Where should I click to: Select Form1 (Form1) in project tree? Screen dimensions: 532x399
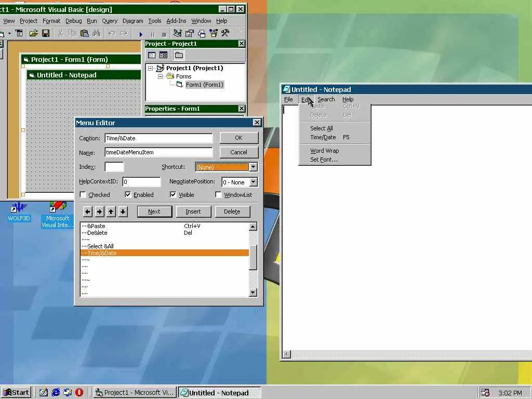[205, 85]
